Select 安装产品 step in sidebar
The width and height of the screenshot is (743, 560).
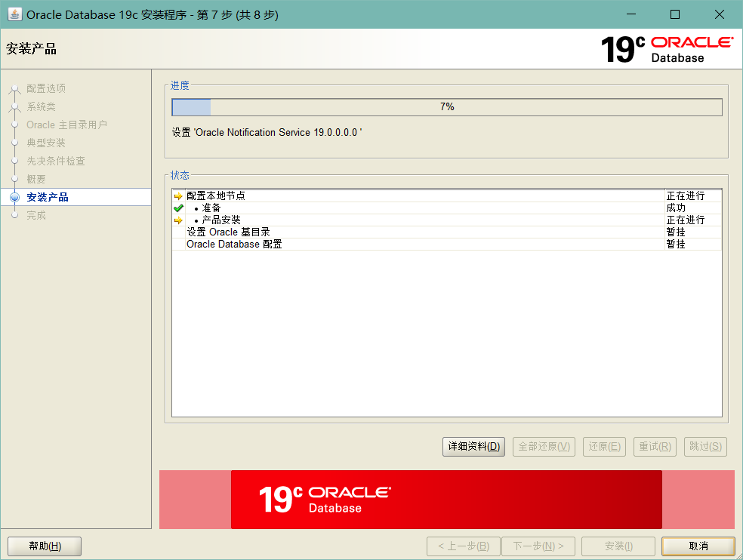pos(48,197)
